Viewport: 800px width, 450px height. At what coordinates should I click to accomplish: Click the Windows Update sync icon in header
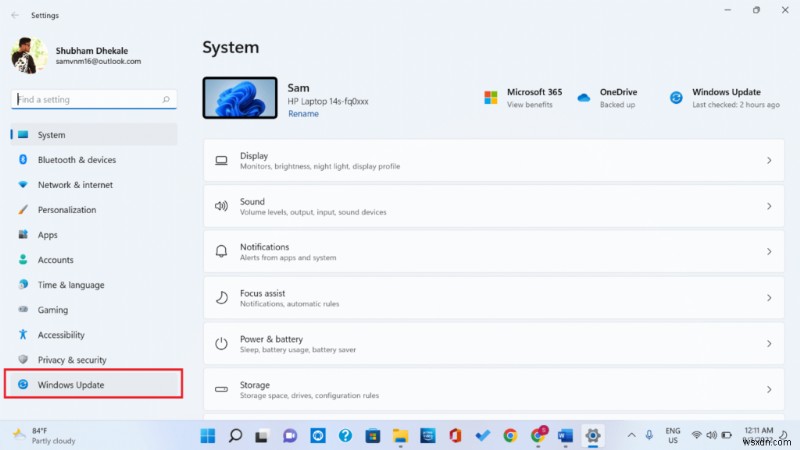click(676, 97)
